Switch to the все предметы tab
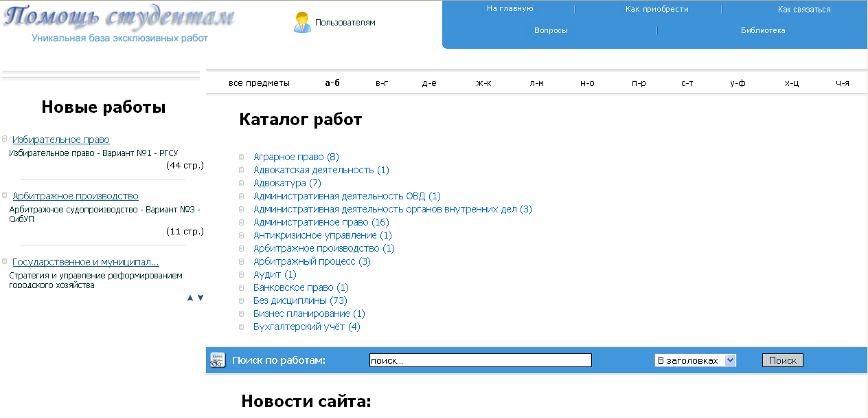Viewport: 868px width, 418px height. pos(259,83)
